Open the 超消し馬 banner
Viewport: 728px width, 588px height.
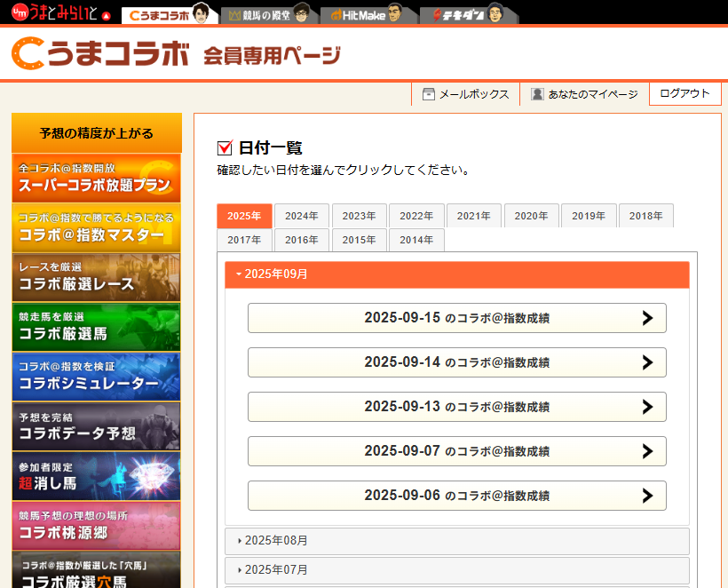pyautogui.click(x=96, y=476)
